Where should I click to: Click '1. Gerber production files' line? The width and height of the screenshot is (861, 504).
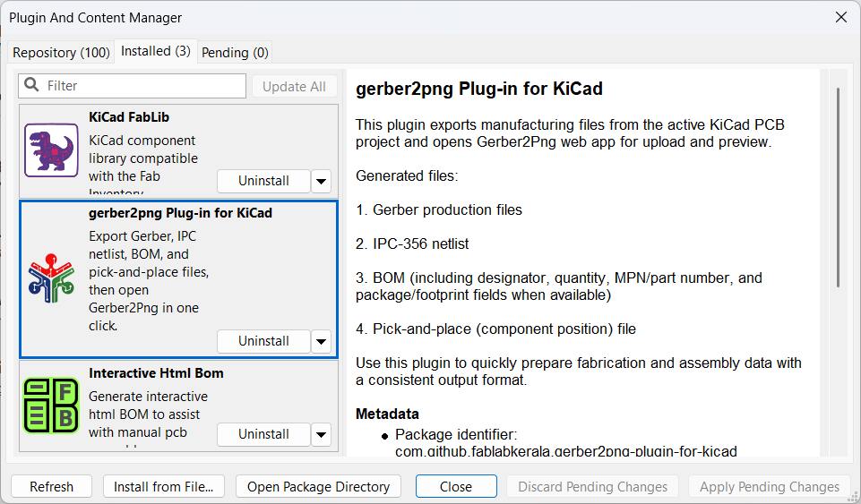(439, 210)
